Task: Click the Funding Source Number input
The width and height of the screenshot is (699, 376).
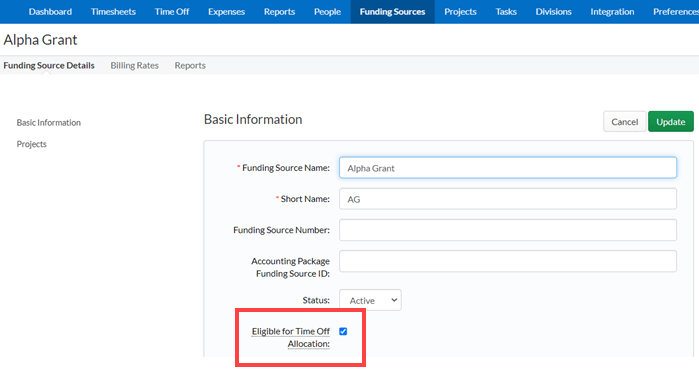Action: point(508,230)
